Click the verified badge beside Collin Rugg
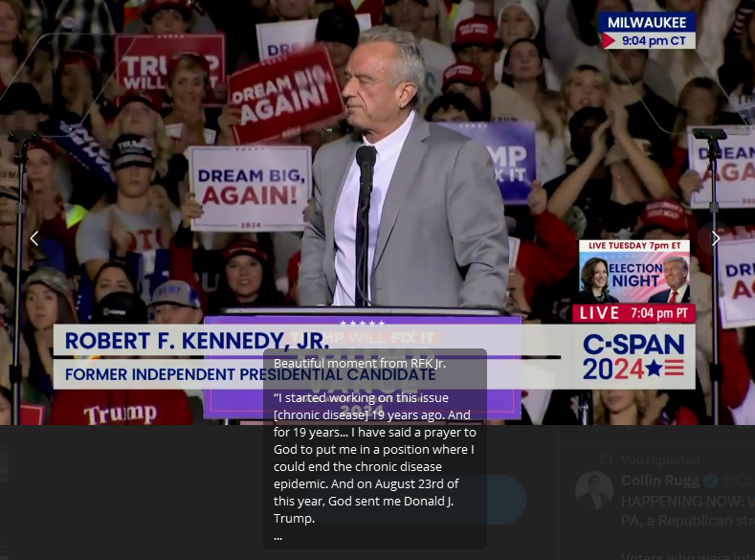Screen dimensions: 755x560 (711, 481)
